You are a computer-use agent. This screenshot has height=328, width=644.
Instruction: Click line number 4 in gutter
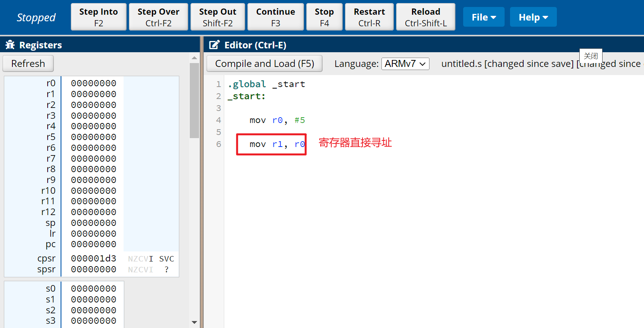click(x=218, y=120)
